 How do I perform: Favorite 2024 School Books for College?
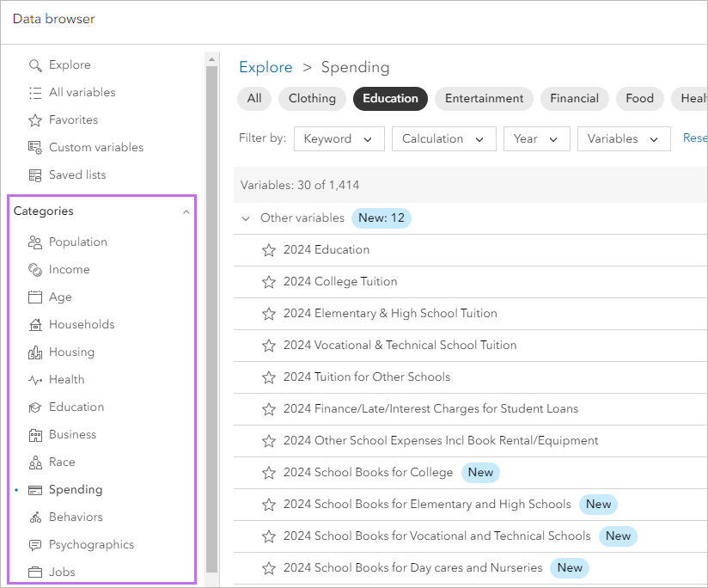tap(269, 472)
